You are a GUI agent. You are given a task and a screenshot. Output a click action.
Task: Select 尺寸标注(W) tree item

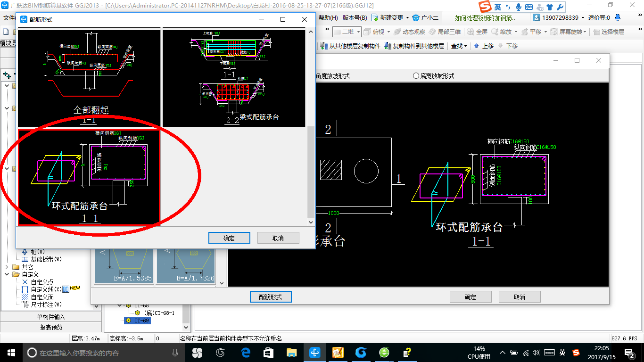tap(41, 304)
